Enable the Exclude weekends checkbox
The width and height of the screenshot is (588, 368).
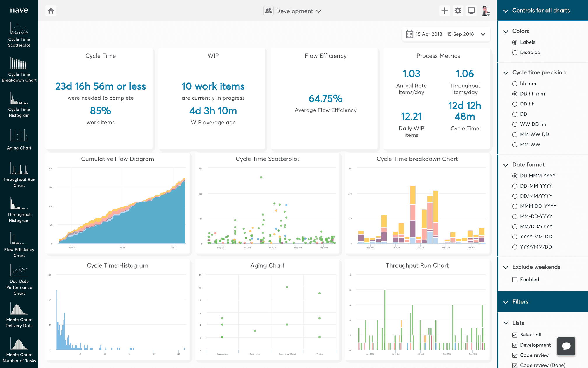(515, 280)
